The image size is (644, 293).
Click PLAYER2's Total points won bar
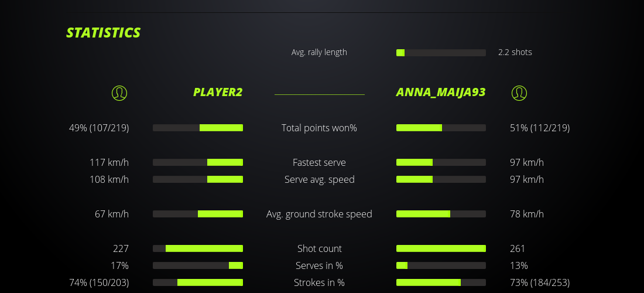coord(198,128)
